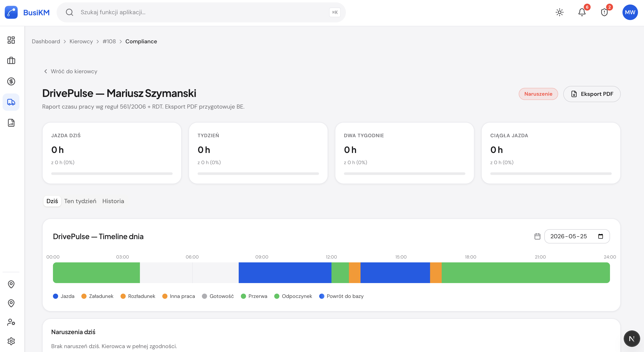Image resolution: width=644 pixels, height=352 pixels.
Task: Click long green rest segment after 18:00
Action: (x=526, y=273)
